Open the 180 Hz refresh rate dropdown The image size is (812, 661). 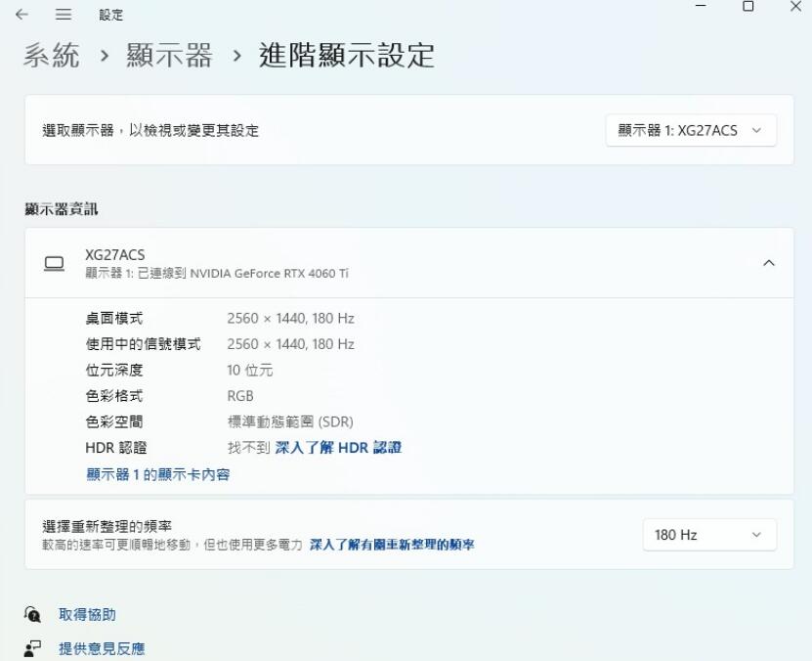(709, 534)
